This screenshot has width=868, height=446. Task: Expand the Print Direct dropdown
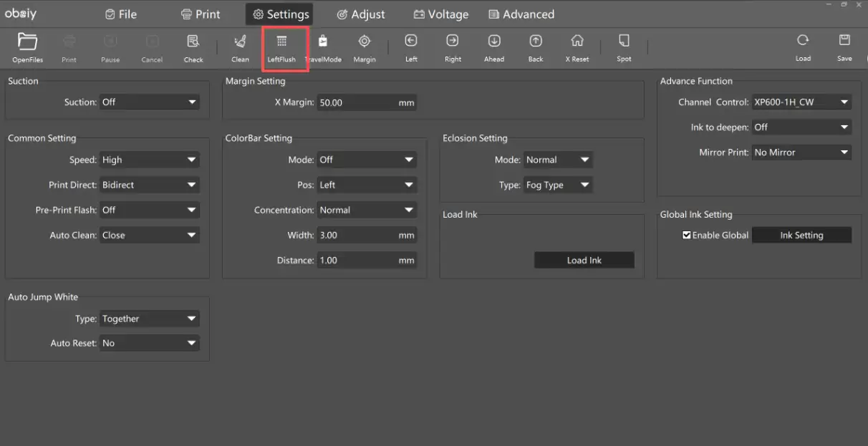(x=150, y=185)
